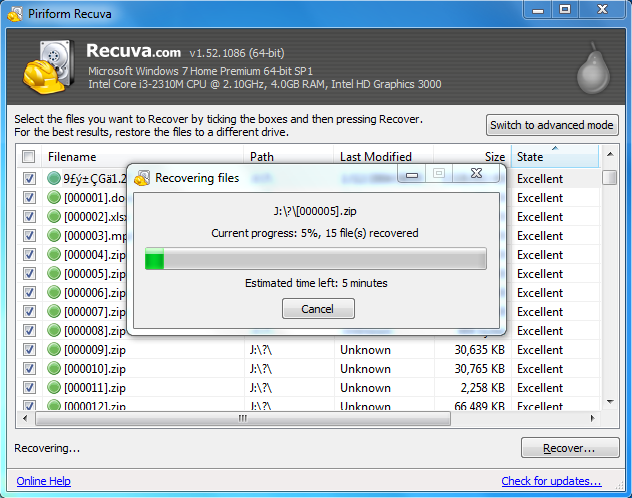
Task: Sort the list by the Filename column
Action: pos(143,157)
